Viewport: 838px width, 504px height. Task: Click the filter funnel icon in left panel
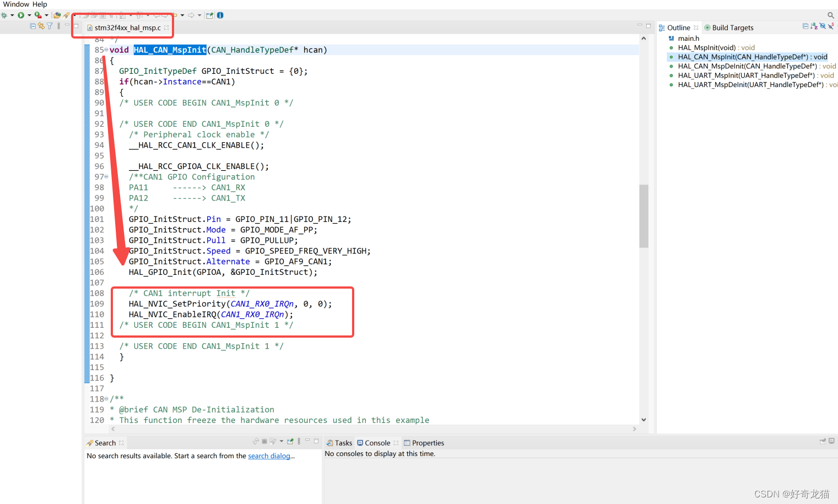pos(50,26)
